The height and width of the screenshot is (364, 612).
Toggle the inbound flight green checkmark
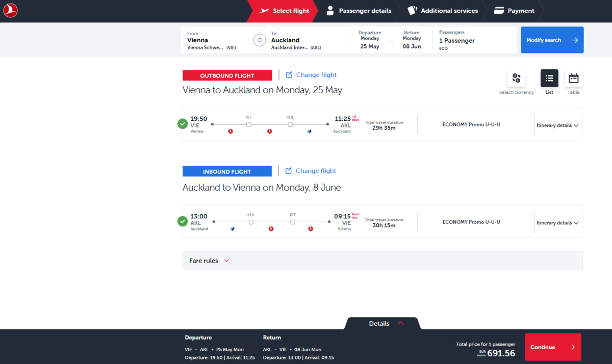pyautogui.click(x=183, y=222)
